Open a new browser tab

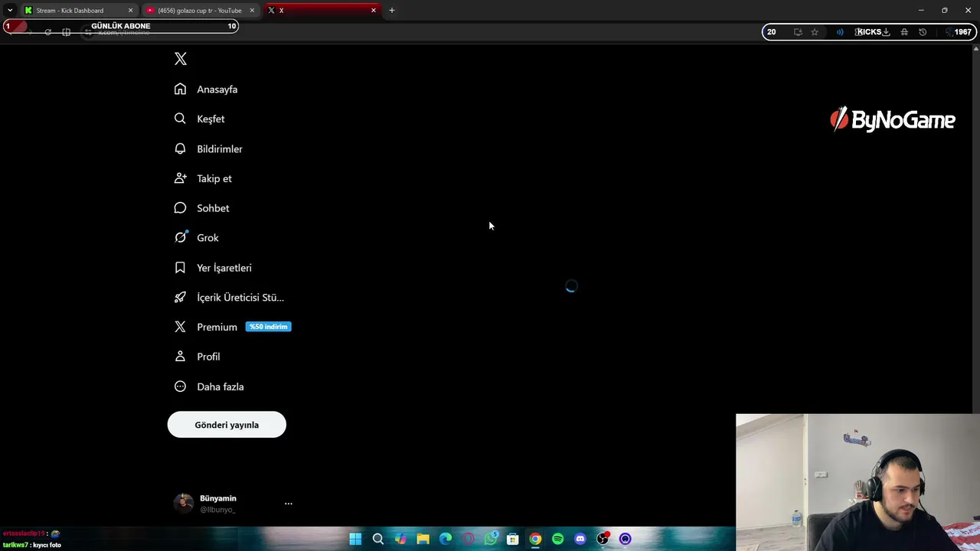392,11
